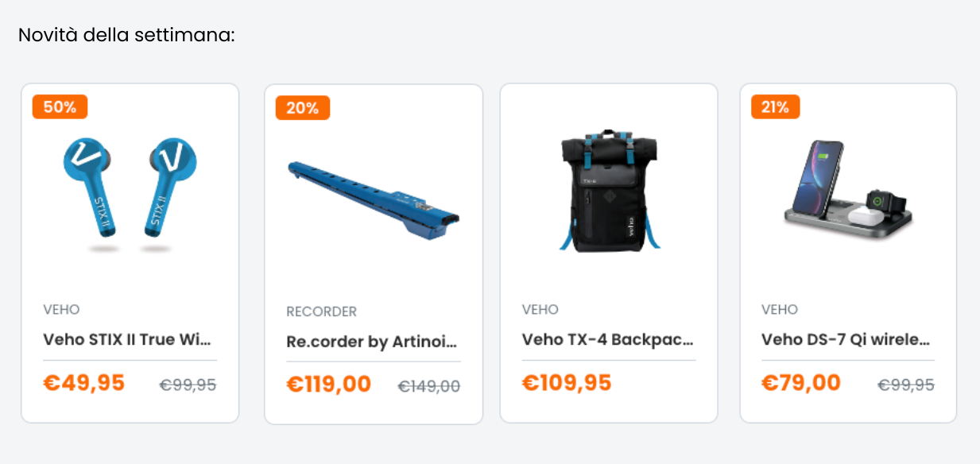This screenshot has width=980, height=464.
Task: Click the 21% discount badge
Action: [x=775, y=106]
